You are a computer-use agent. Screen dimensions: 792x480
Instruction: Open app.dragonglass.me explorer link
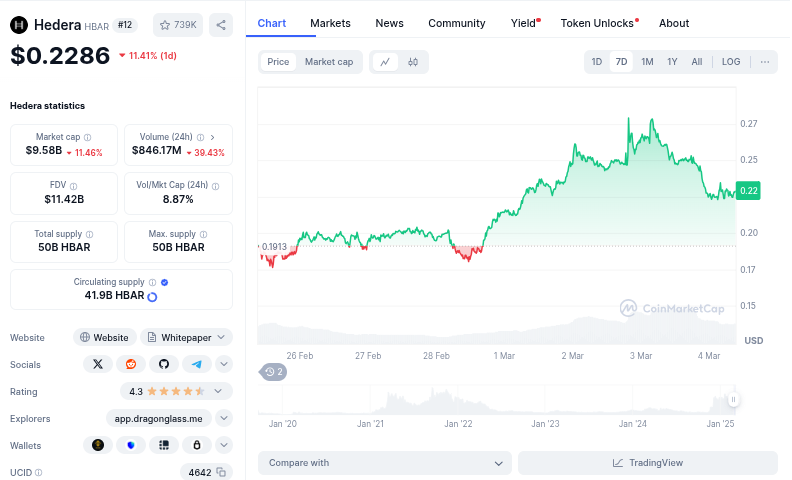coord(159,418)
